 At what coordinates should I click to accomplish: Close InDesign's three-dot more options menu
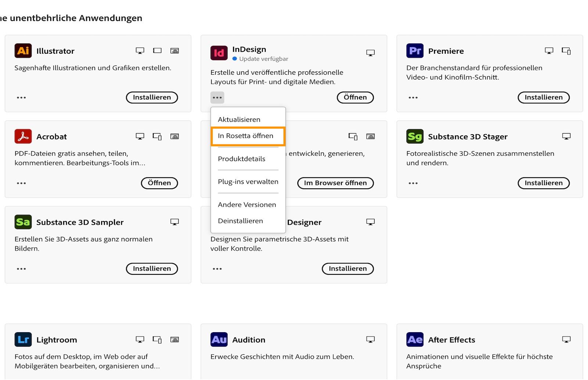point(217,97)
